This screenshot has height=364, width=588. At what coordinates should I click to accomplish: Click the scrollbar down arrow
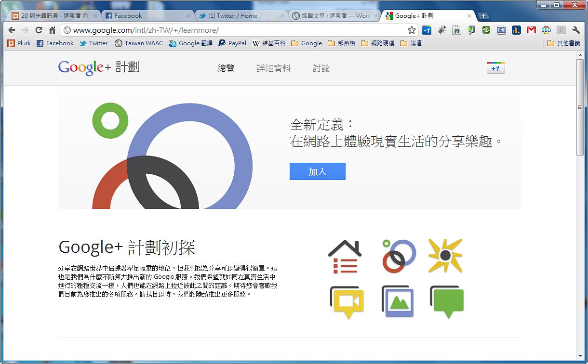tap(580, 355)
